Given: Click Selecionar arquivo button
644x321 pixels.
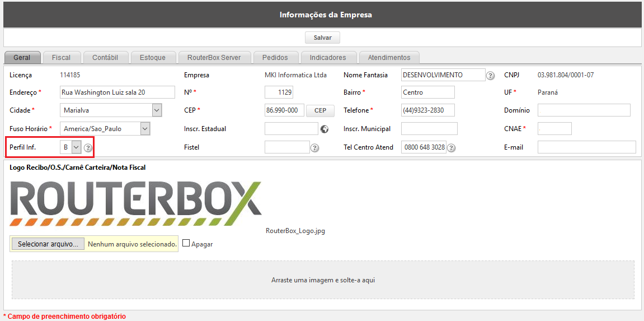Looking at the screenshot, I should pyautogui.click(x=48, y=244).
